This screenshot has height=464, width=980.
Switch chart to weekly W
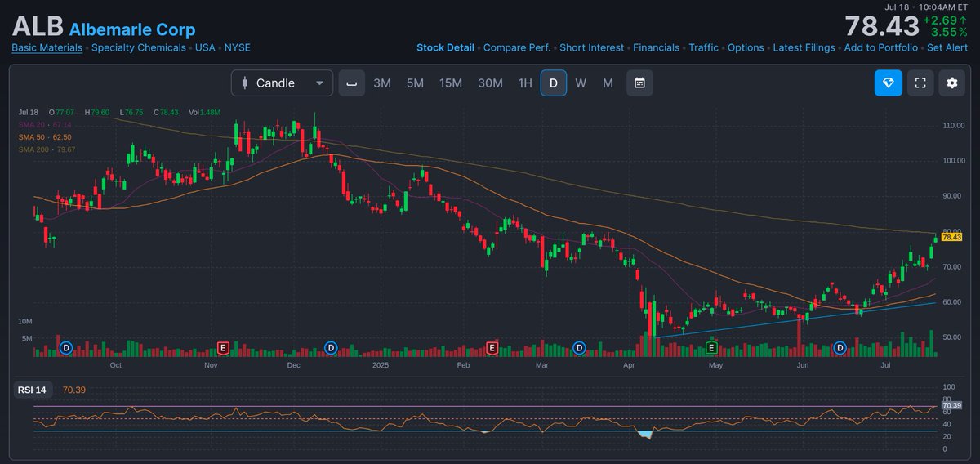click(x=581, y=83)
